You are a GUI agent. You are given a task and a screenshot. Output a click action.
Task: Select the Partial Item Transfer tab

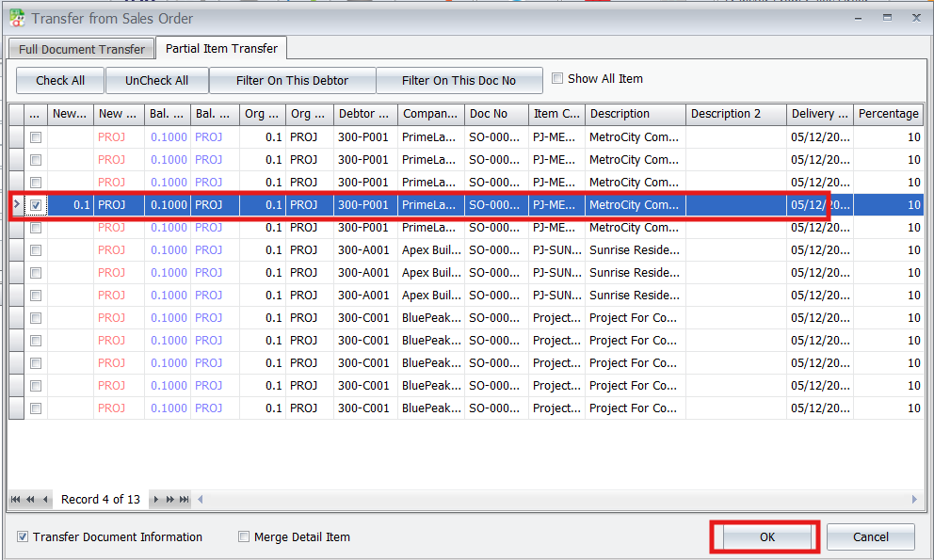click(x=221, y=48)
